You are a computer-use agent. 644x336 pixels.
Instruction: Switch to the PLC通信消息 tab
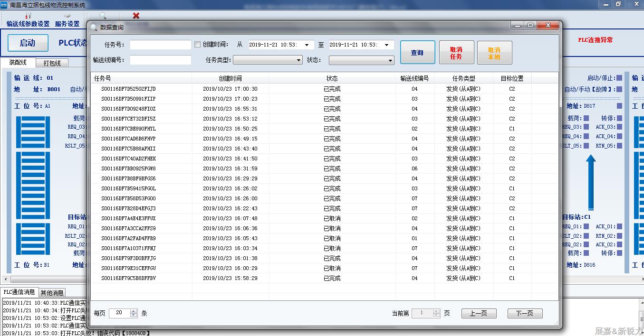(x=19, y=292)
